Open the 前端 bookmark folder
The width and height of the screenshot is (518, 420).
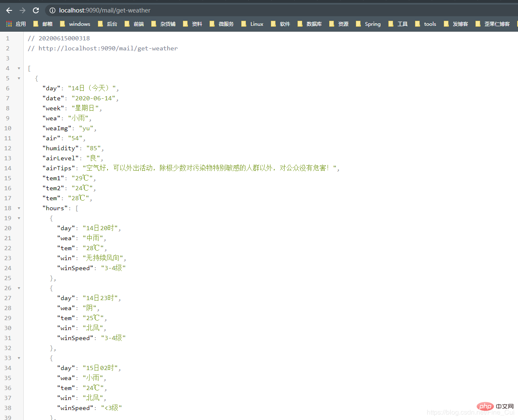pyautogui.click(x=134, y=24)
